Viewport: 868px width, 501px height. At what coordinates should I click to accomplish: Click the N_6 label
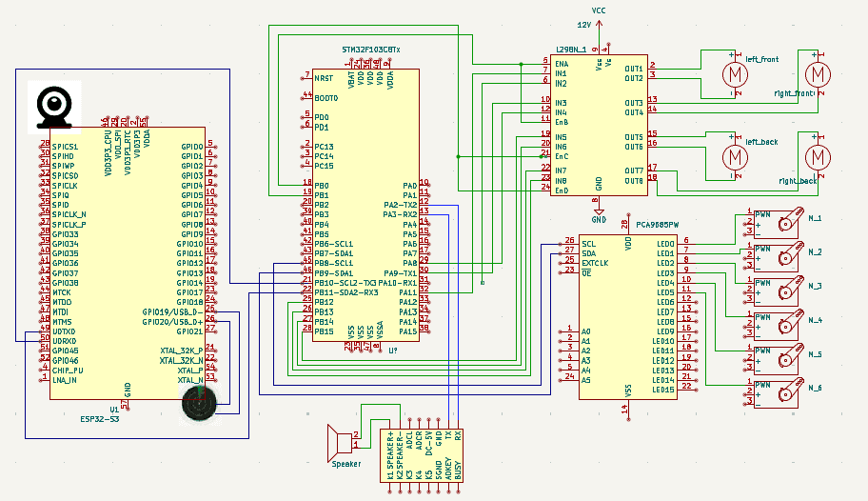tap(815, 388)
